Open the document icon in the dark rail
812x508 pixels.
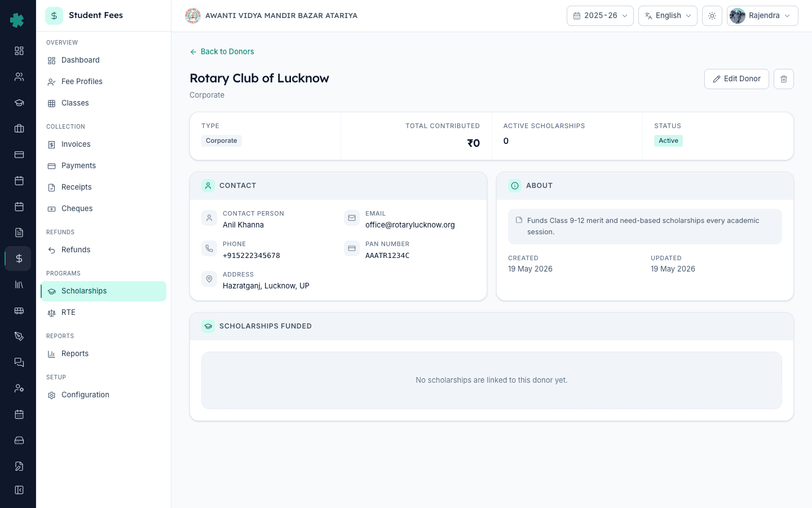19,233
